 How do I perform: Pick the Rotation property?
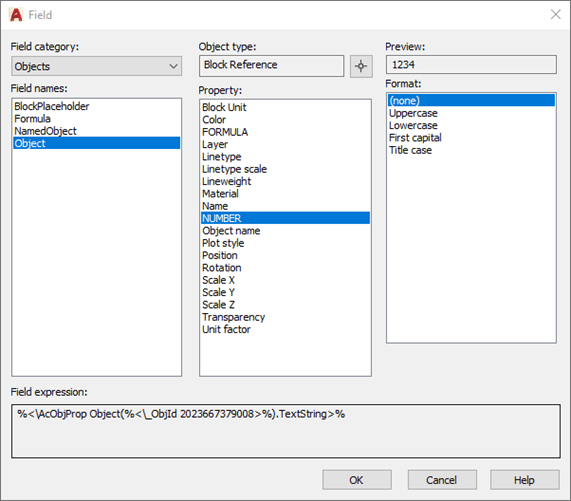222,268
